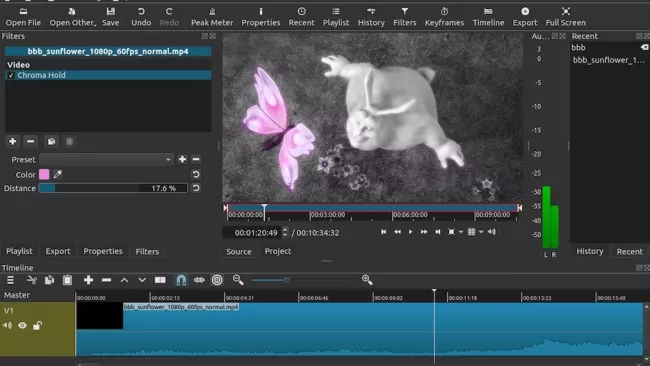Remove the selected filter with the minus button
The width and height of the screenshot is (650, 366).
(30, 141)
